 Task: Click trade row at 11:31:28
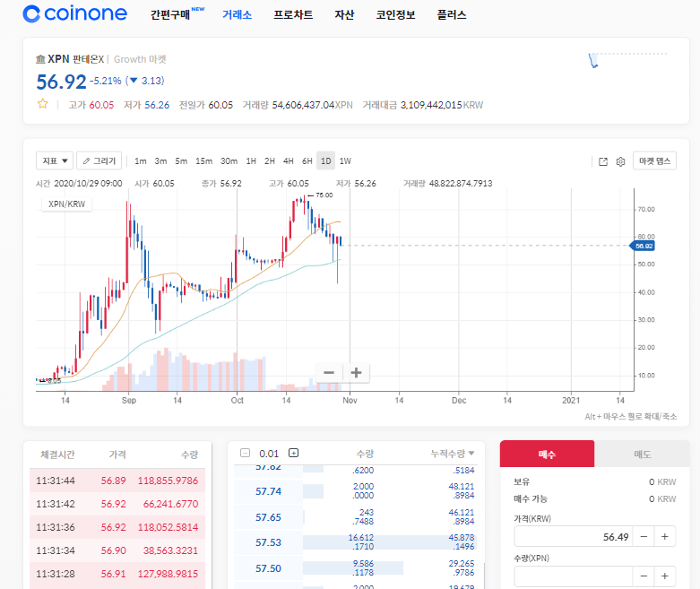pos(117,574)
